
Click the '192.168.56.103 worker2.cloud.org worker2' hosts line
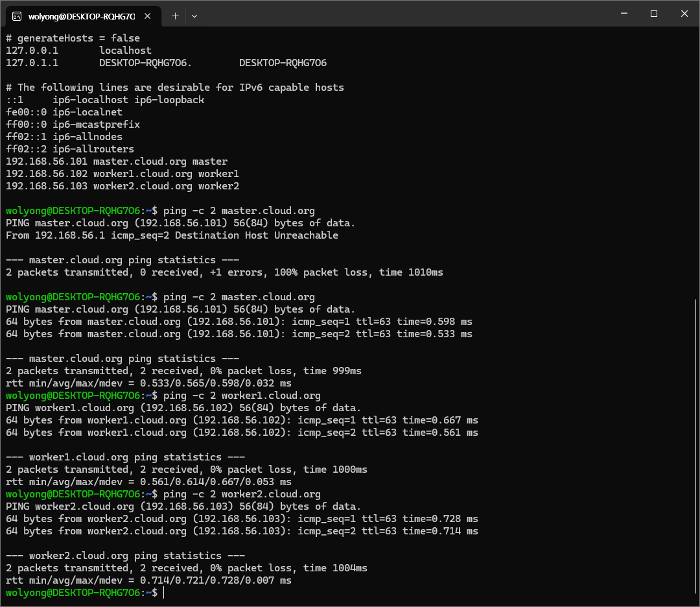(122, 186)
